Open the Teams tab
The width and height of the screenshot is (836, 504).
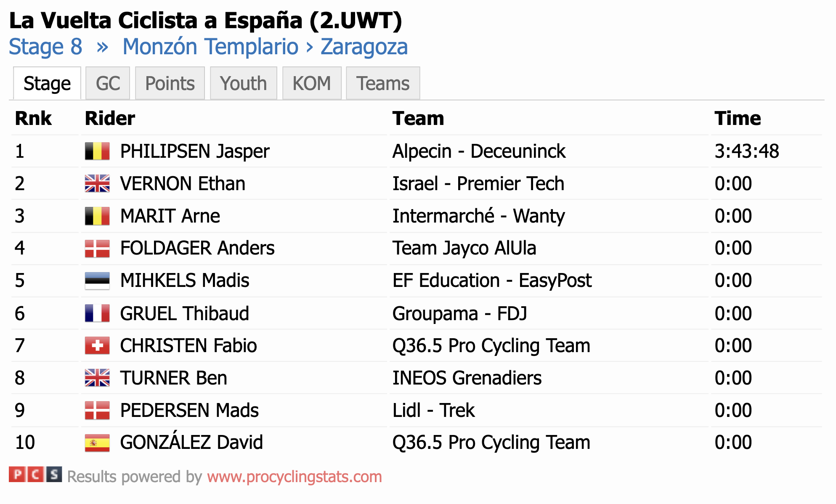tap(383, 83)
